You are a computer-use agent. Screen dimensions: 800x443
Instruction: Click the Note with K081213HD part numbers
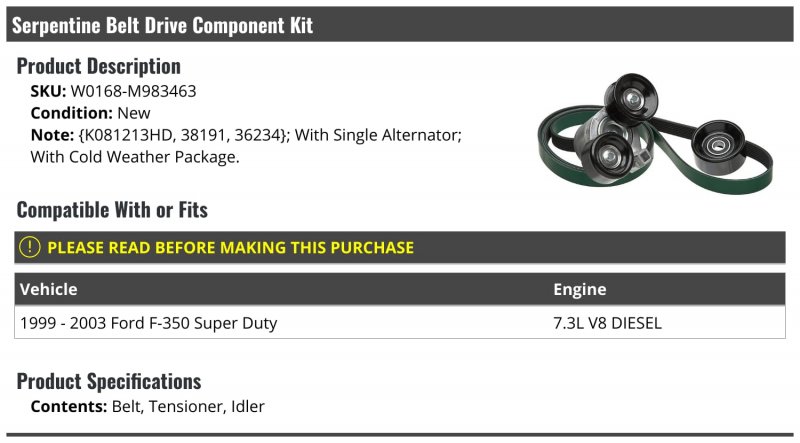tap(246, 135)
